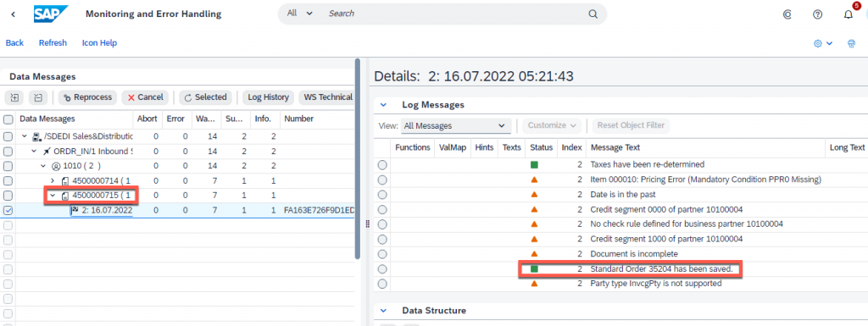Collapse all nodes toolbar icon
The height and width of the screenshot is (326, 868).
37,98
